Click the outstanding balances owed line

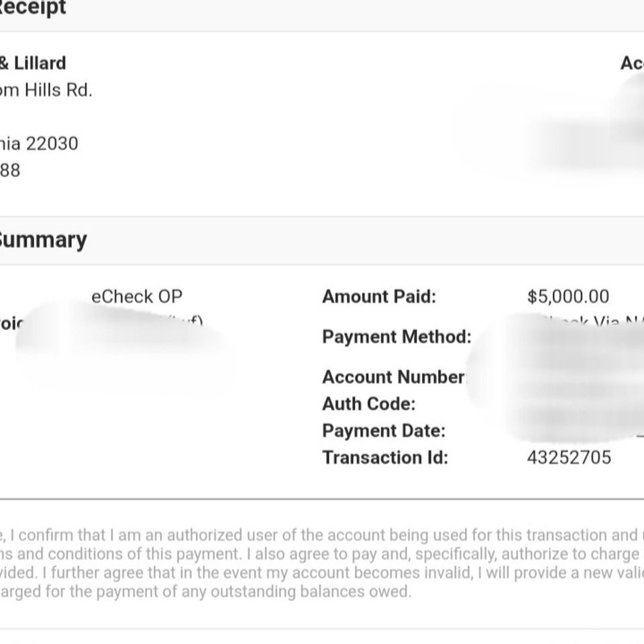205,592
